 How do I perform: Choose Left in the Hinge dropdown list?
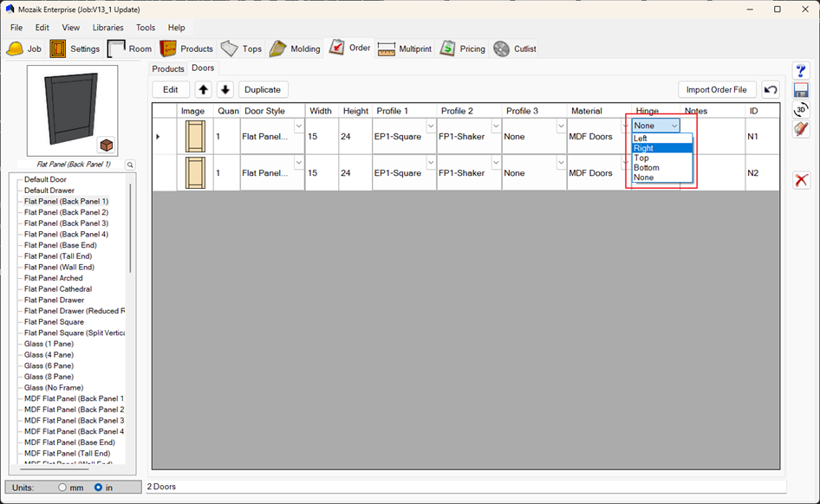(662, 139)
